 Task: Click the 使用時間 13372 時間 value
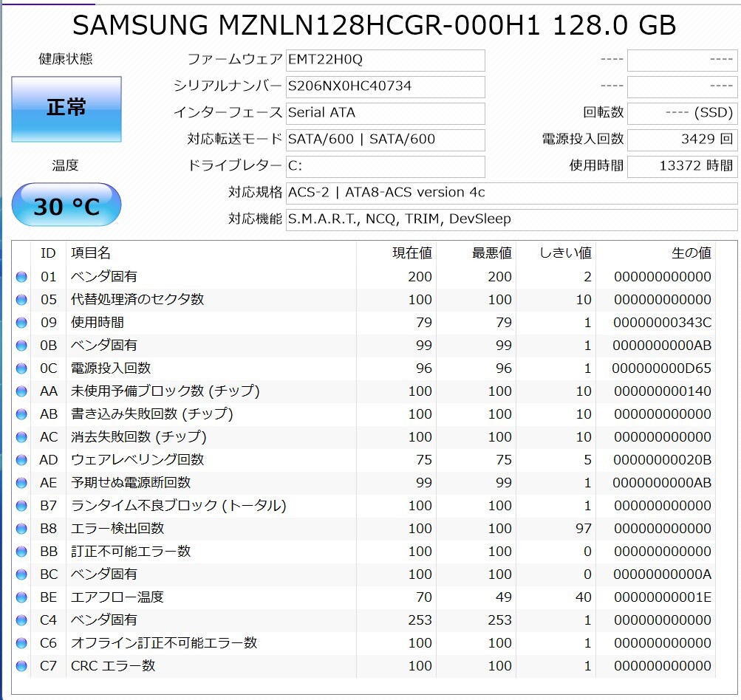[x=681, y=167]
